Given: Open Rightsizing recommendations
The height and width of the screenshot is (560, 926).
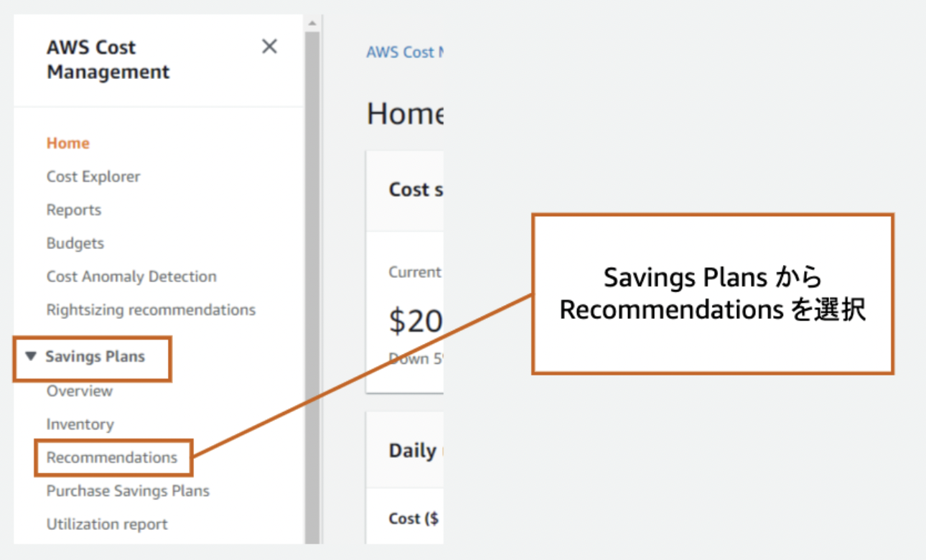Looking at the screenshot, I should [151, 310].
